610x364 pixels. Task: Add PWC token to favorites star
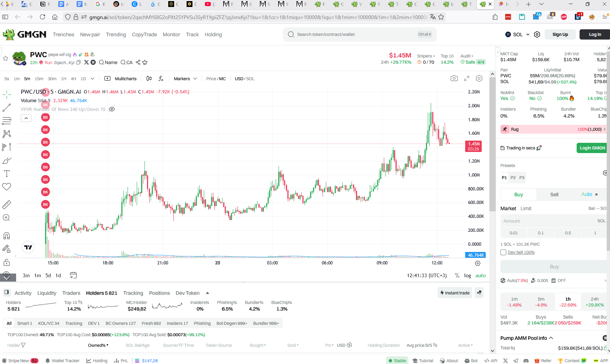pyautogui.click(x=5, y=58)
